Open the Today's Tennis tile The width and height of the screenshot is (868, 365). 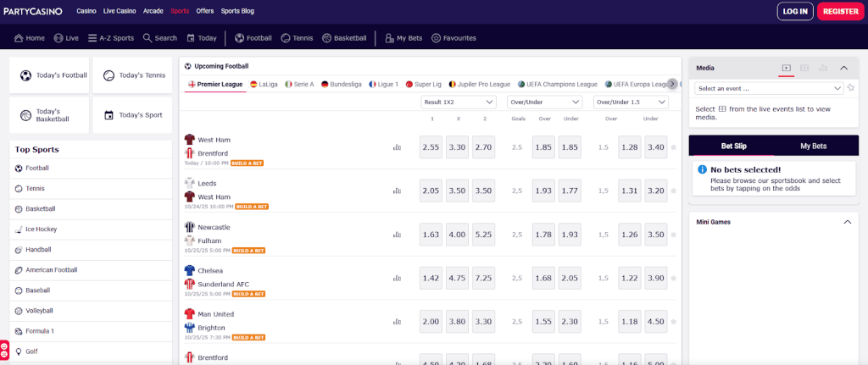[132, 75]
